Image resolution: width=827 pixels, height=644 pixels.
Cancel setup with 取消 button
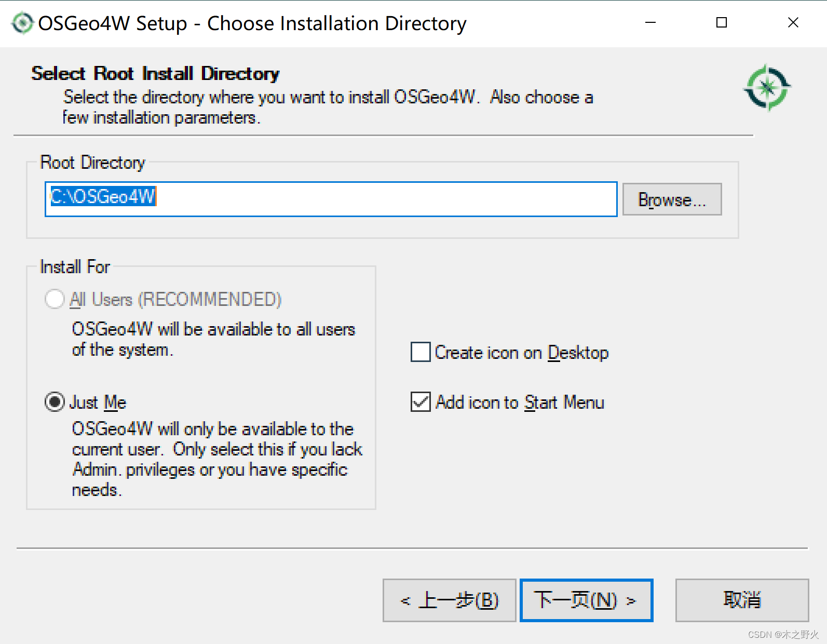click(x=742, y=600)
